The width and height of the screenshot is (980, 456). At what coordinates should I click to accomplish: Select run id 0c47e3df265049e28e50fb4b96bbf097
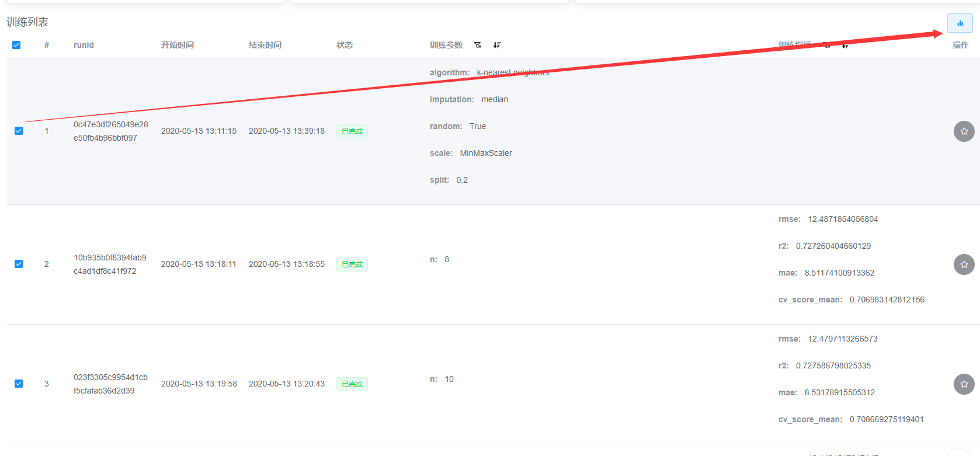point(111,131)
